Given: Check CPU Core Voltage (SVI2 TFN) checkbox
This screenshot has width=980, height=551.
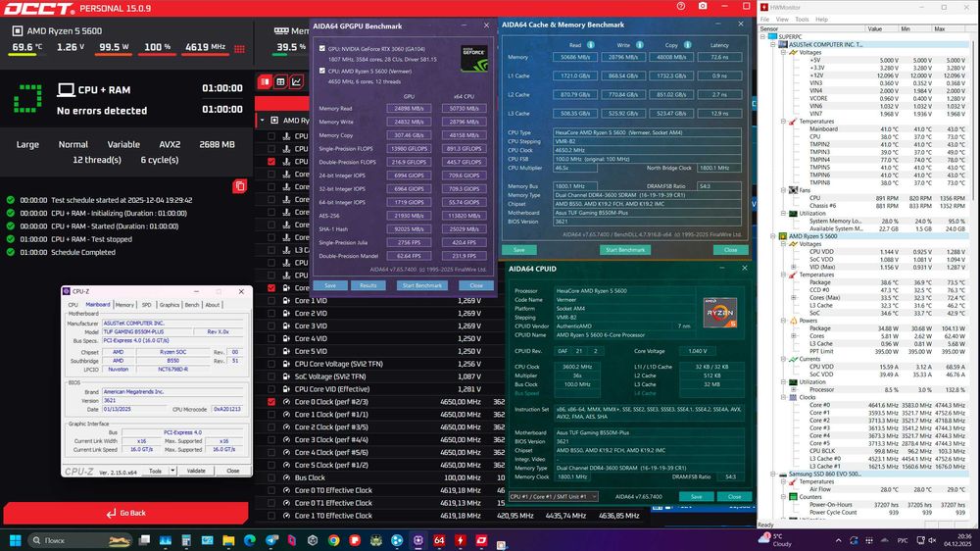Looking at the screenshot, I should click(x=271, y=364).
